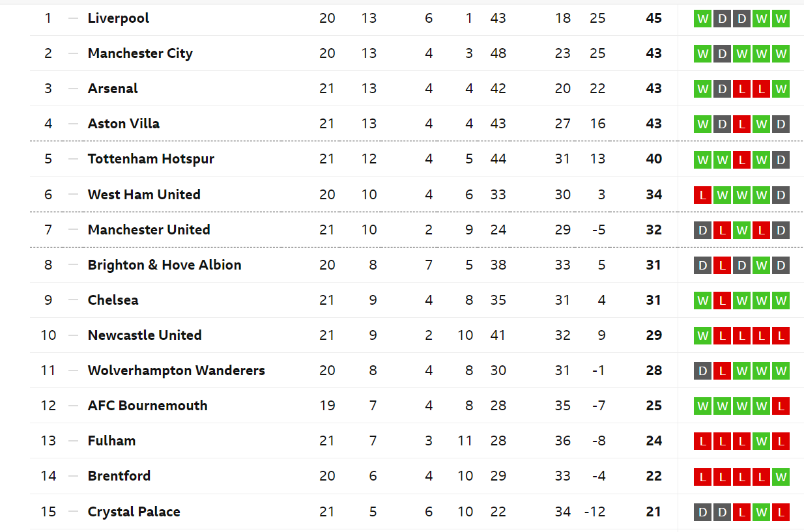Open Tottenham Hotspur team page

(151, 159)
